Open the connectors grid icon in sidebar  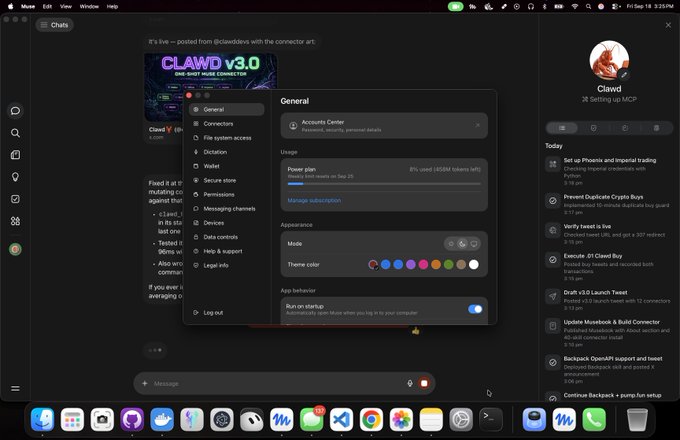point(15,221)
